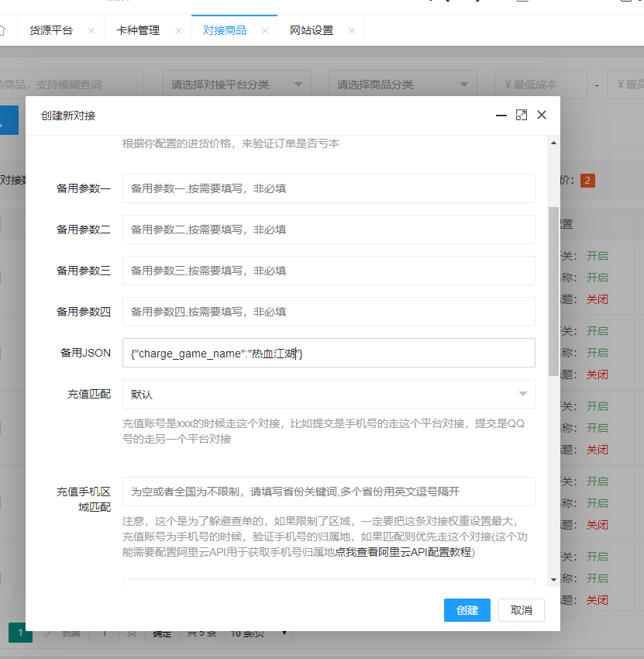Minimize the 创建新对接 dialog
The width and height of the screenshot is (644, 659).
(x=501, y=116)
